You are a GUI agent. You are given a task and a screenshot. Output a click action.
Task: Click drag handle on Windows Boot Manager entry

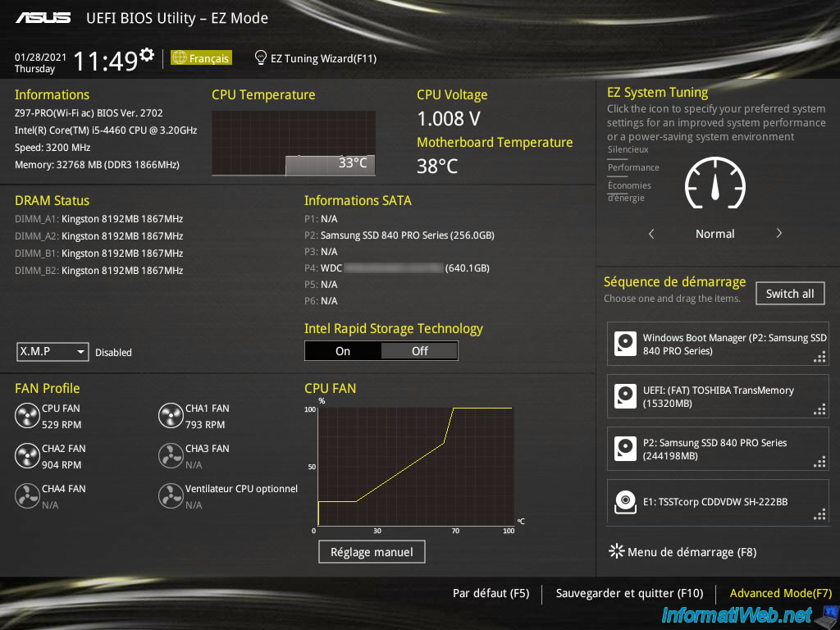click(x=819, y=357)
